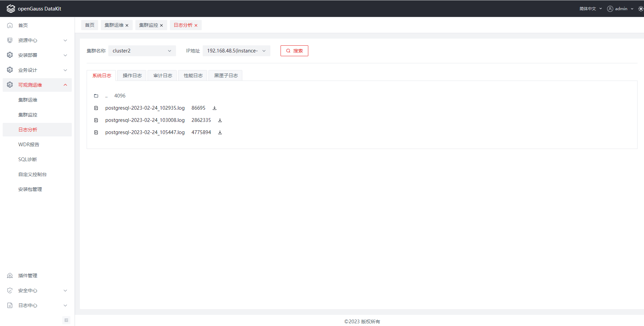Toggle the light/dark theme icon

pos(640,9)
